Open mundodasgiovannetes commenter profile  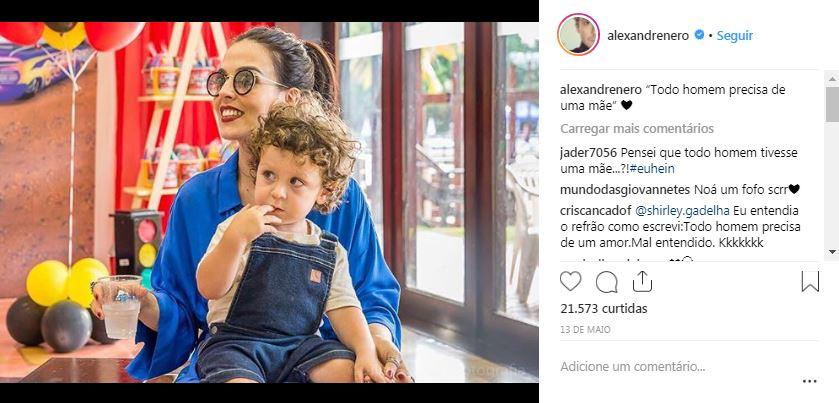tap(625, 189)
